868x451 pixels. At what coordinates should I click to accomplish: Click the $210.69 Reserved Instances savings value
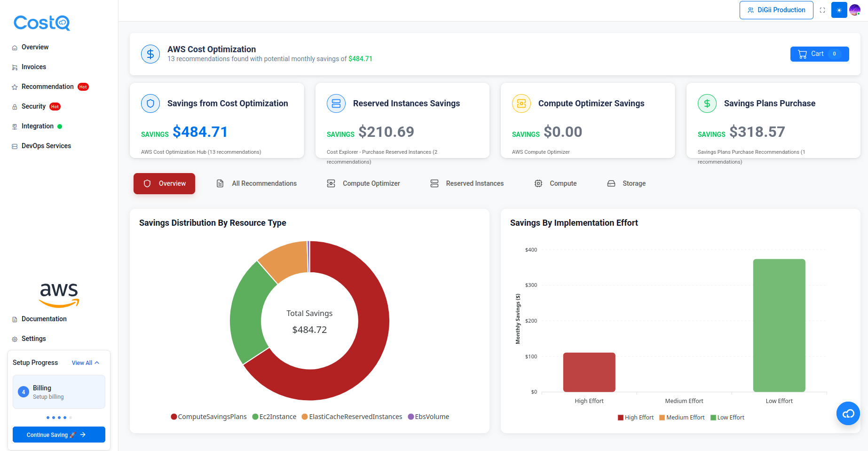[x=386, y=132]
